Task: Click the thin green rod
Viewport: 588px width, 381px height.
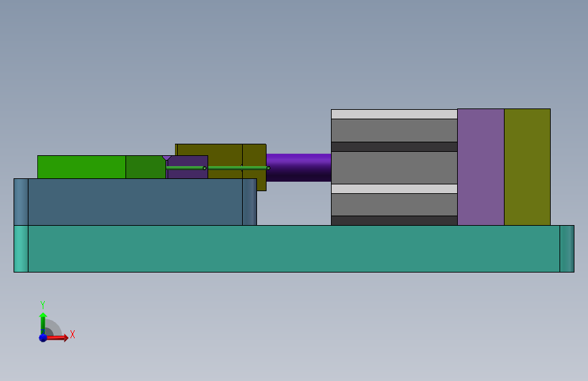Action: tap(218, 168)
